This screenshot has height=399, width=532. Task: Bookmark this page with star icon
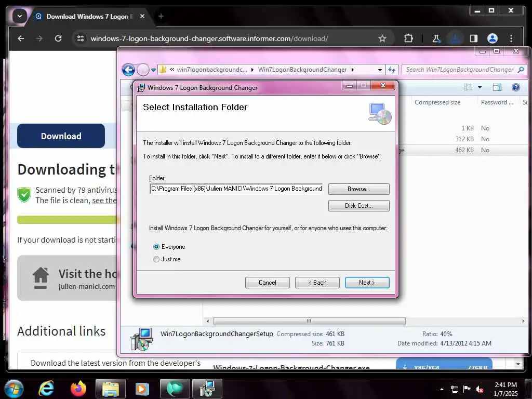(x=382, y=38)
